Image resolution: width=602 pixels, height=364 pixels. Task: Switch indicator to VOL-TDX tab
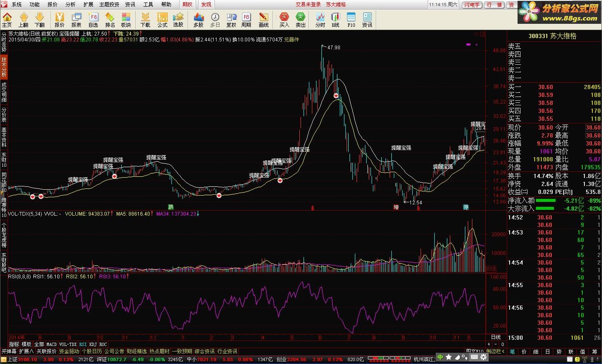(x=68, y=344)
